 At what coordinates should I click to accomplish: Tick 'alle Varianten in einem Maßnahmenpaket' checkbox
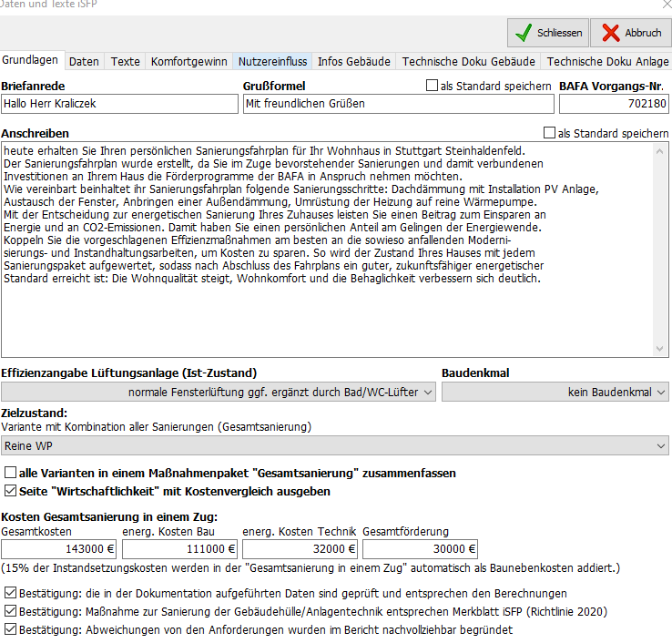11,474
